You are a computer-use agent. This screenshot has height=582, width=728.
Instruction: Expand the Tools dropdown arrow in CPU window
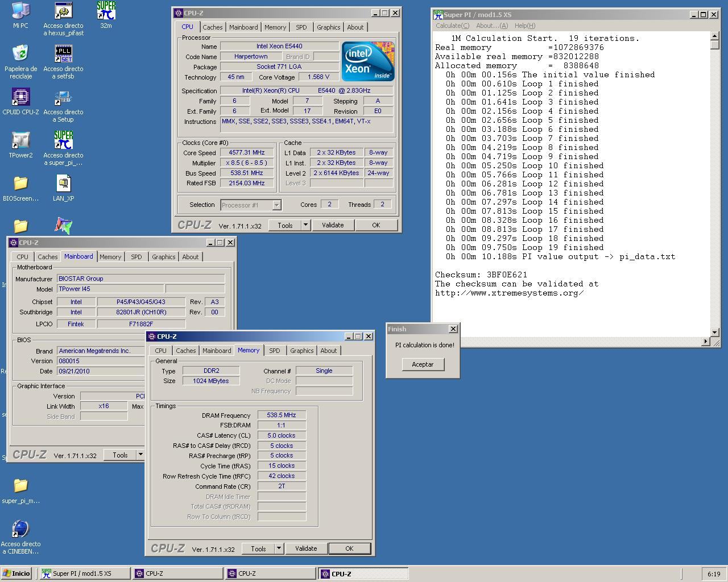pos(305,225)
